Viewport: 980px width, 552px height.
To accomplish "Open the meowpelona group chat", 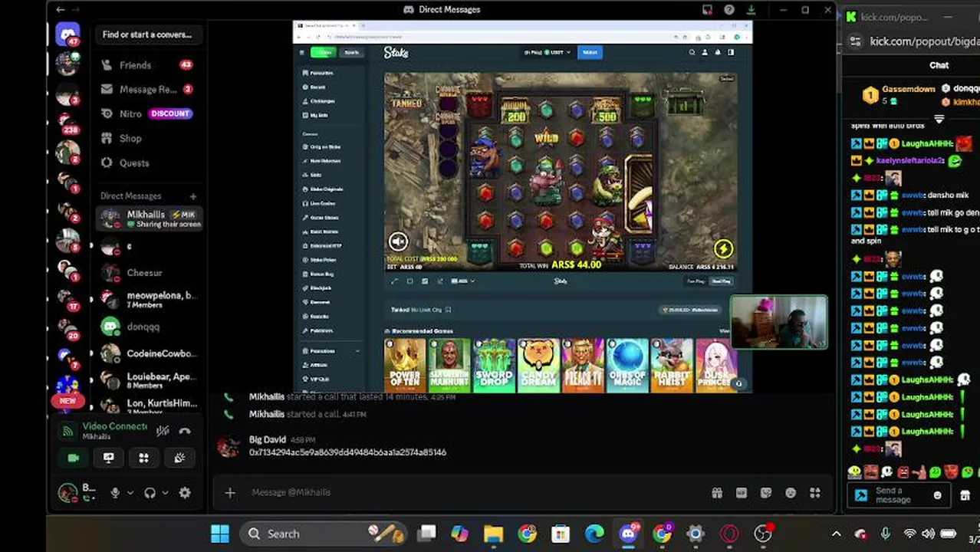I will click(150, 299).
